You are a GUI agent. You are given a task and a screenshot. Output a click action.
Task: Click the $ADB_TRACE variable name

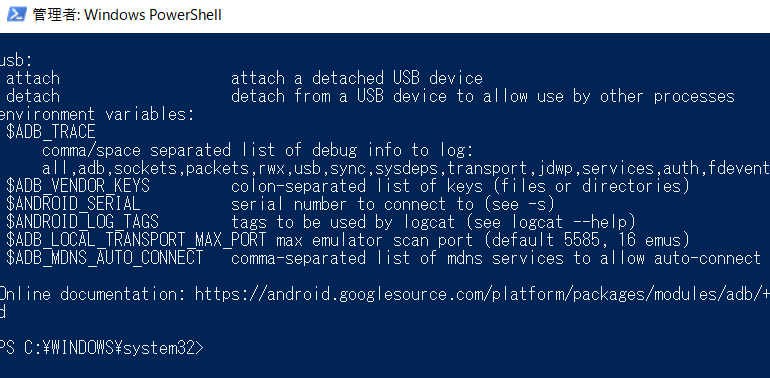pyautogui.click(x=51, y=132)
